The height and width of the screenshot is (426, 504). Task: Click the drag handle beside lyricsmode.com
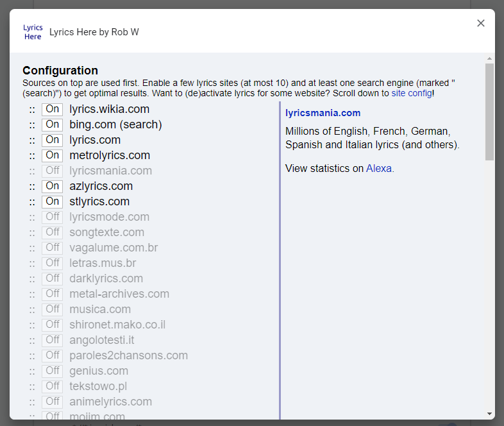(x=32, y=217)
